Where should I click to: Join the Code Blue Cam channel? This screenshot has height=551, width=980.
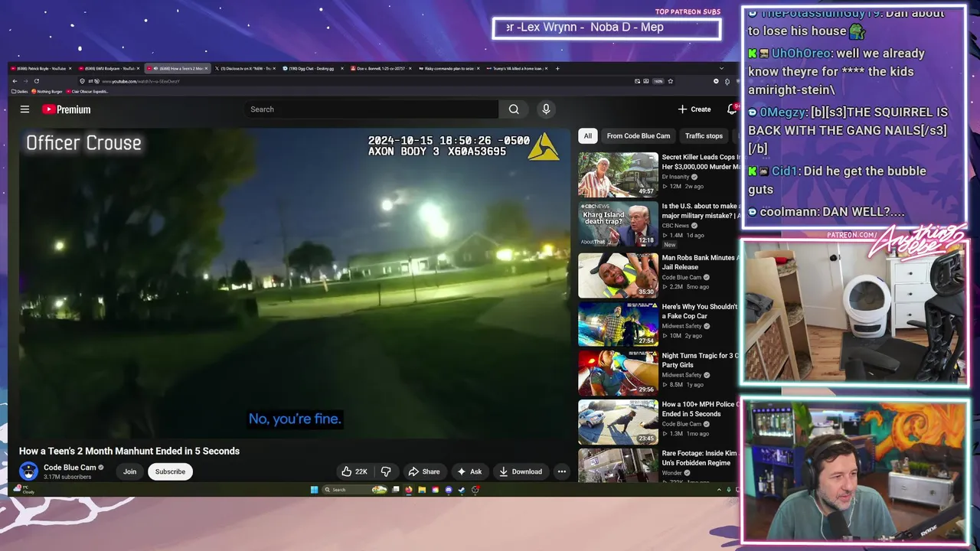point(129,471)
